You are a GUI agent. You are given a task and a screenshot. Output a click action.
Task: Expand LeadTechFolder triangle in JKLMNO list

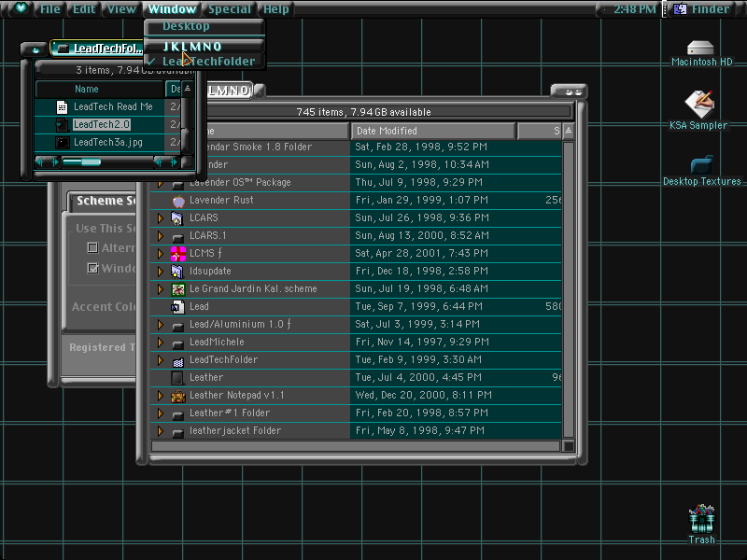tap(161, 360)
